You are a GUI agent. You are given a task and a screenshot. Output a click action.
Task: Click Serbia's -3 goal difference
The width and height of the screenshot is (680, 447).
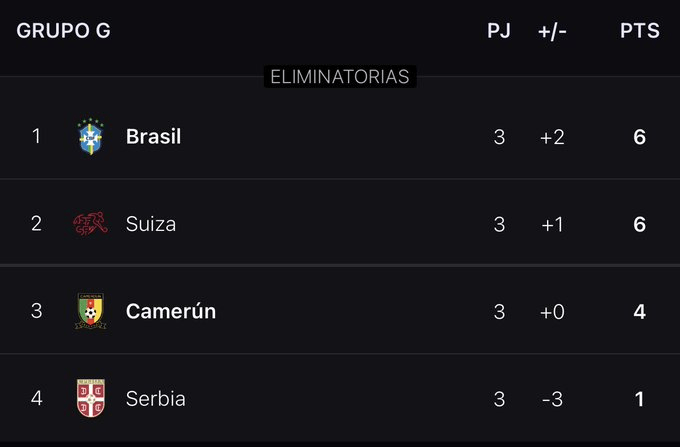[x=552, y=398]
